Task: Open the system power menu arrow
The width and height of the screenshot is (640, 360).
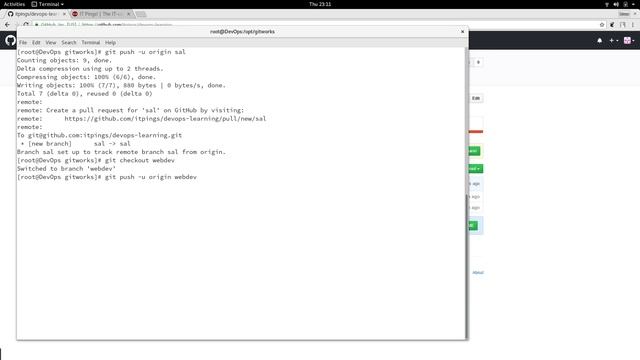Action: tap(634, 4)
